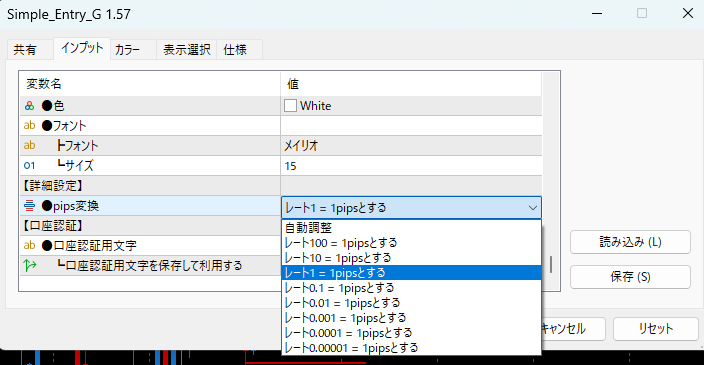The image size is (704, 365).
Task: Switch to the インプット tab
Action: (x=82, y=48)
